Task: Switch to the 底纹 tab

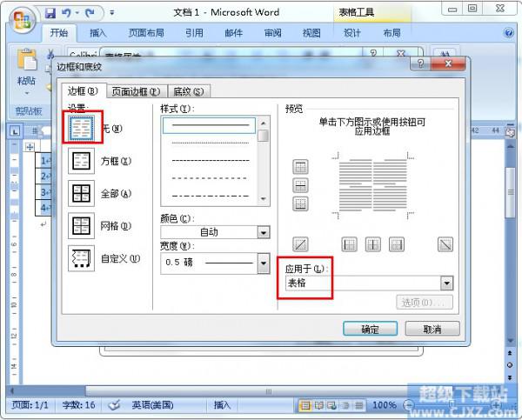Action: [x=189, y=91]
